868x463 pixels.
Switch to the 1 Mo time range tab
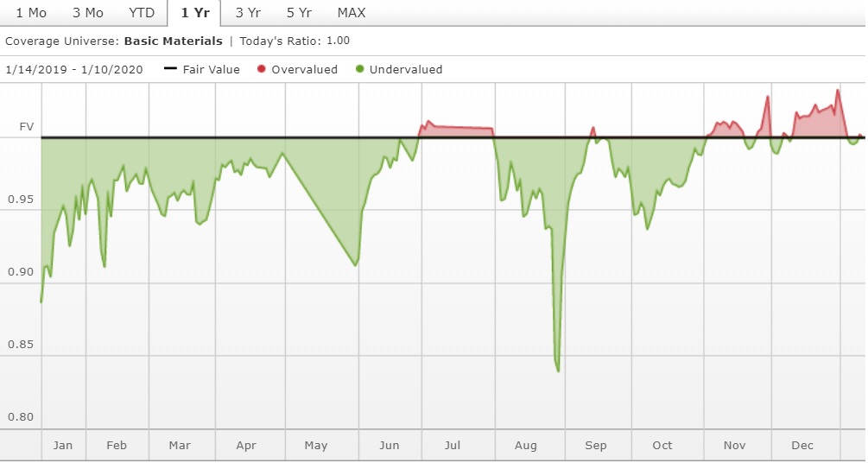coord(31,13)
